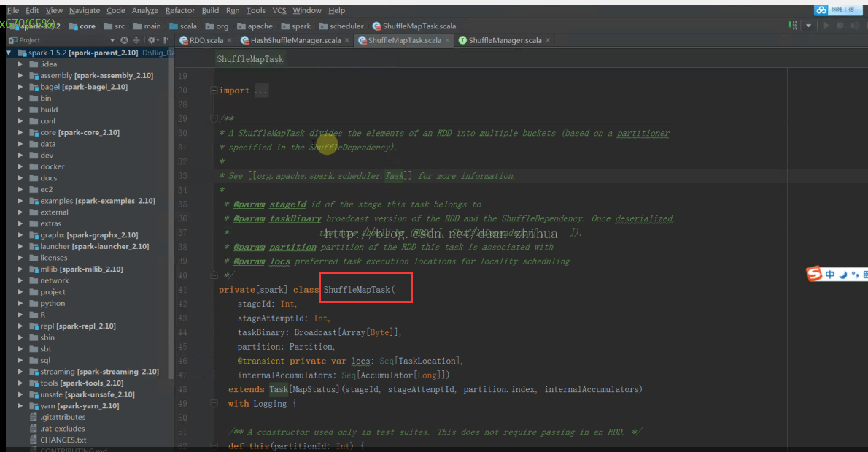The height and width of the screenshot is (452, 868).
Task: Click the scala breadcrumb folder
Action: pyautogui.click(x=182, y=26)
